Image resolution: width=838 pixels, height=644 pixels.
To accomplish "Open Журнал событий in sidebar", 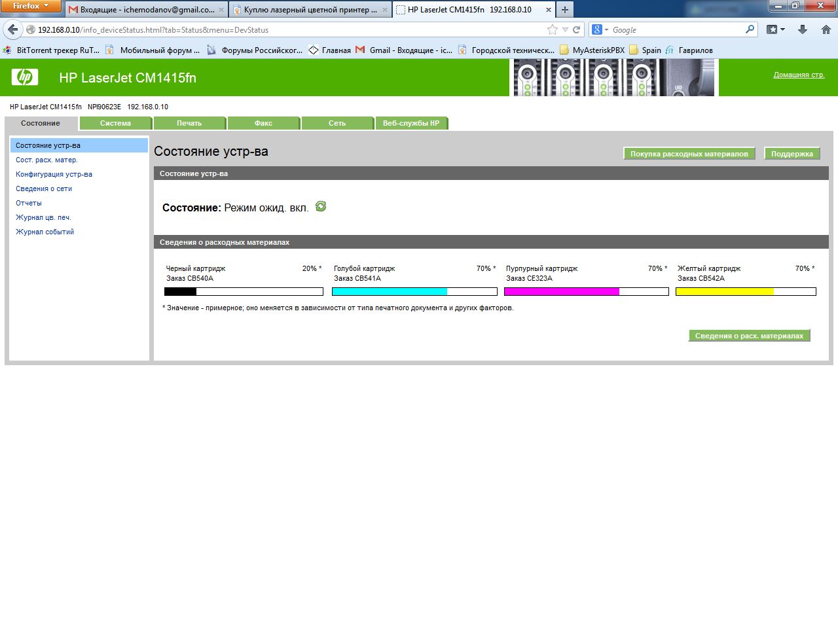I will 45,232.
